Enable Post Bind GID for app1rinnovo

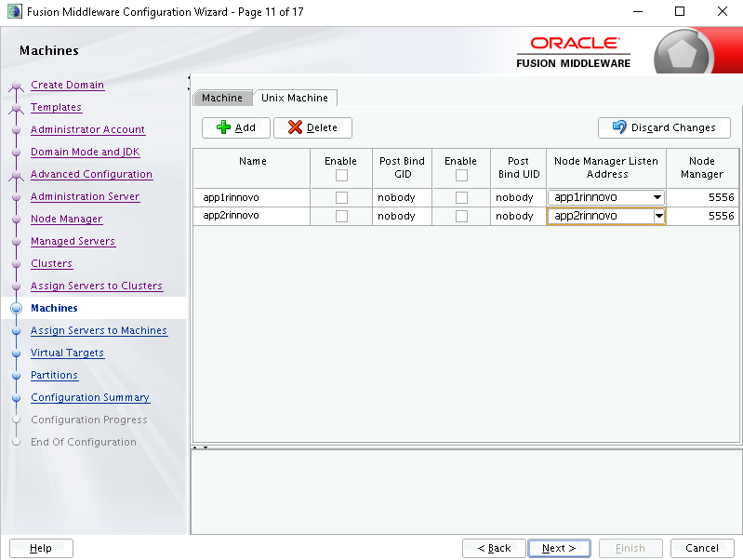coord(341,197)
